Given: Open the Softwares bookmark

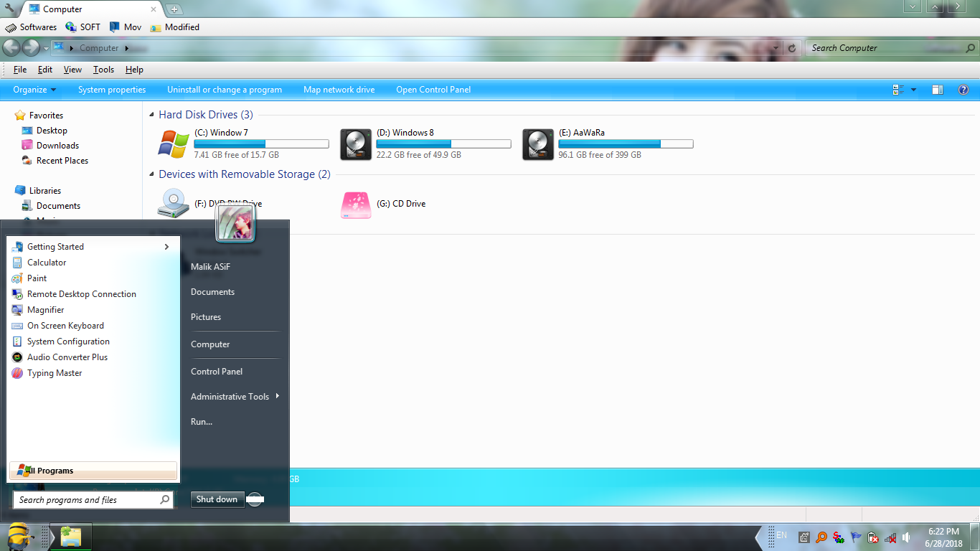Looking at the screenshot, I should click(31, 27).
